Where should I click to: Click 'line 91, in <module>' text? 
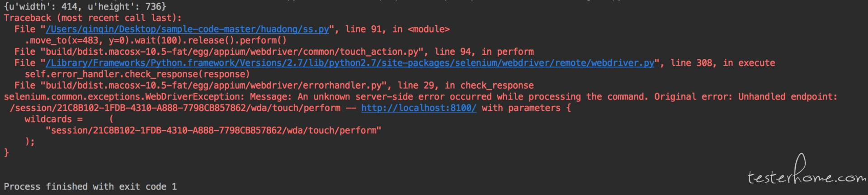[397, 29]
